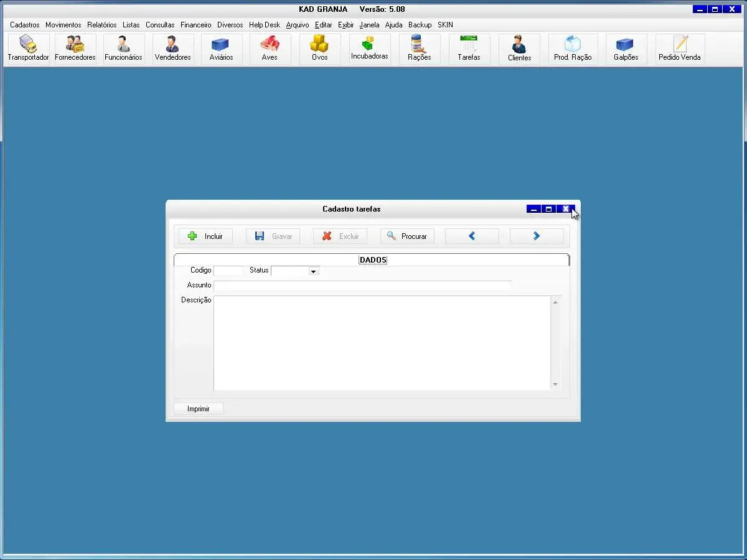
Task: Click the Imprimir button
Action: [x=198, y=409]
